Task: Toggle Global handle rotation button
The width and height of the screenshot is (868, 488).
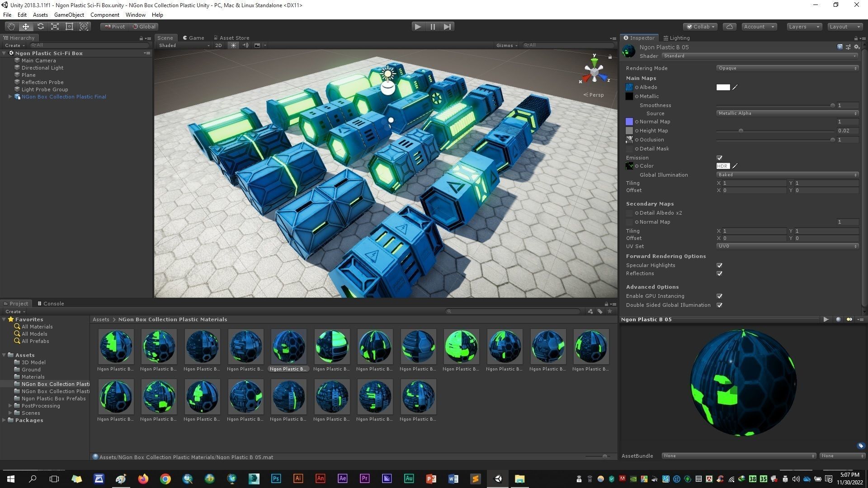Action: point(144,27)
